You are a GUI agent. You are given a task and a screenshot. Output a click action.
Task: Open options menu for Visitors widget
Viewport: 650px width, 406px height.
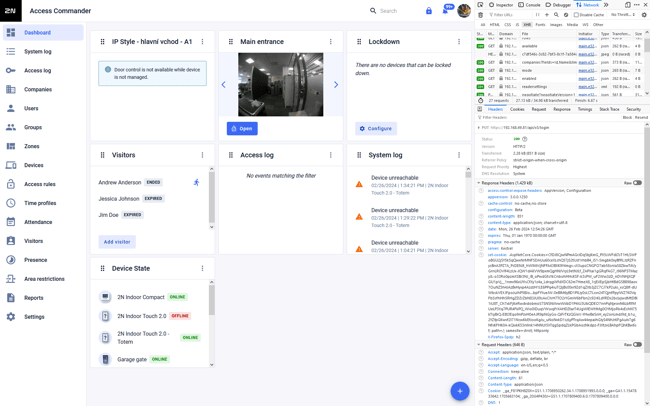(202, 155)
